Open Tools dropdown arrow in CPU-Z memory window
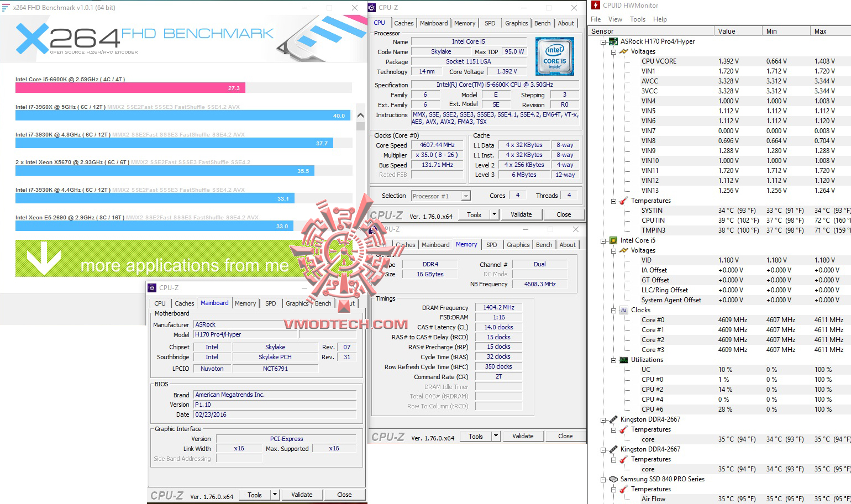This screenshot has width=851, height=504. coord(496,436)
